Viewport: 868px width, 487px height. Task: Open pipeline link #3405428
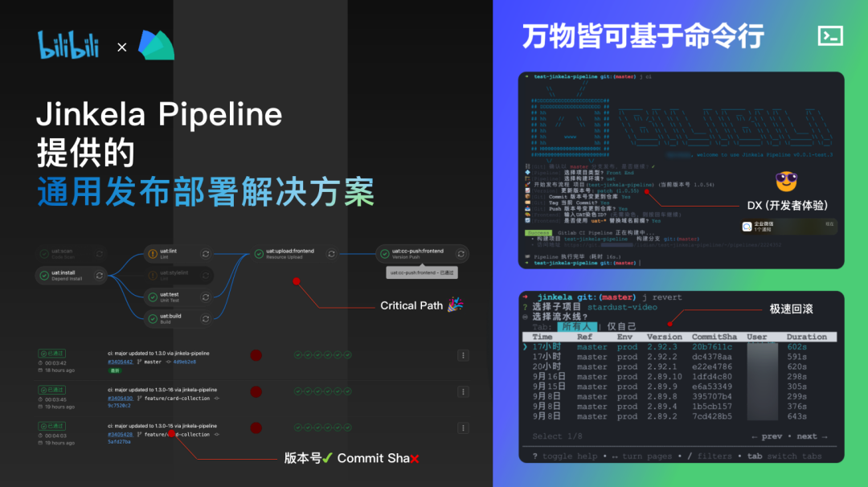coord(120,435)
